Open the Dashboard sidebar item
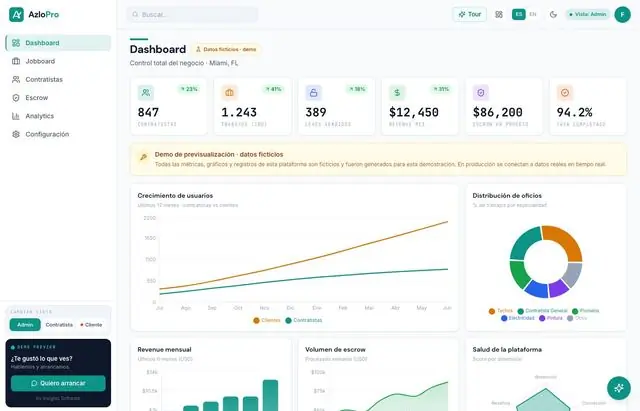 coord(58,43)
